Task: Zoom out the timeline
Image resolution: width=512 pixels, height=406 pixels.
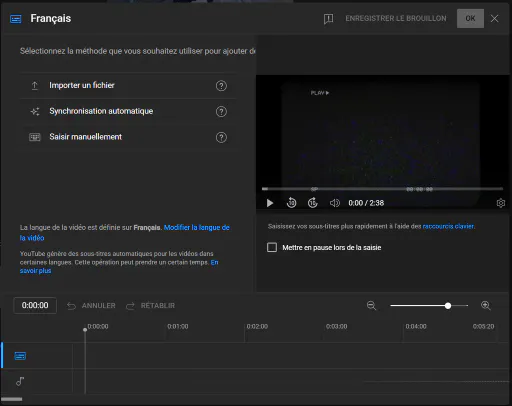Action: coord(371,305)
